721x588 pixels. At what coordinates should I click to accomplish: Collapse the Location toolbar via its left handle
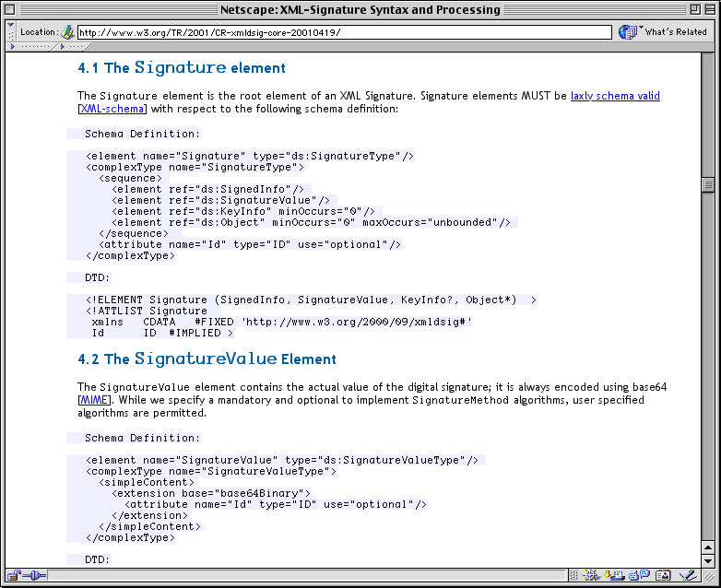click(x=10, y=32)
